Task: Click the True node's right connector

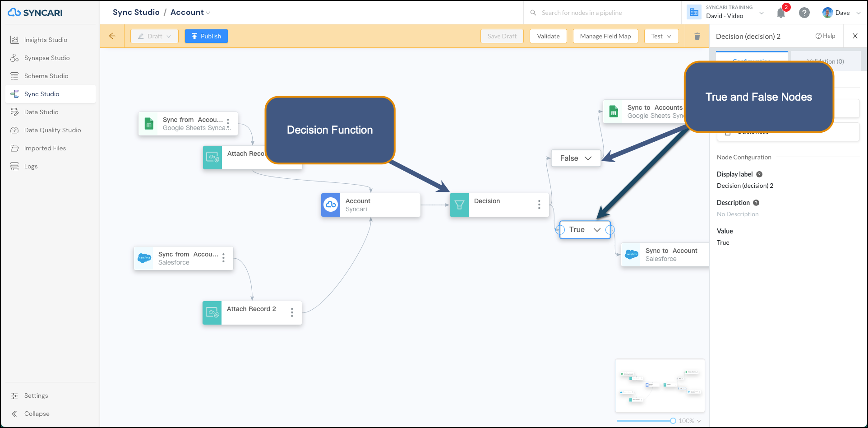Action: click(x=610, y=230)
